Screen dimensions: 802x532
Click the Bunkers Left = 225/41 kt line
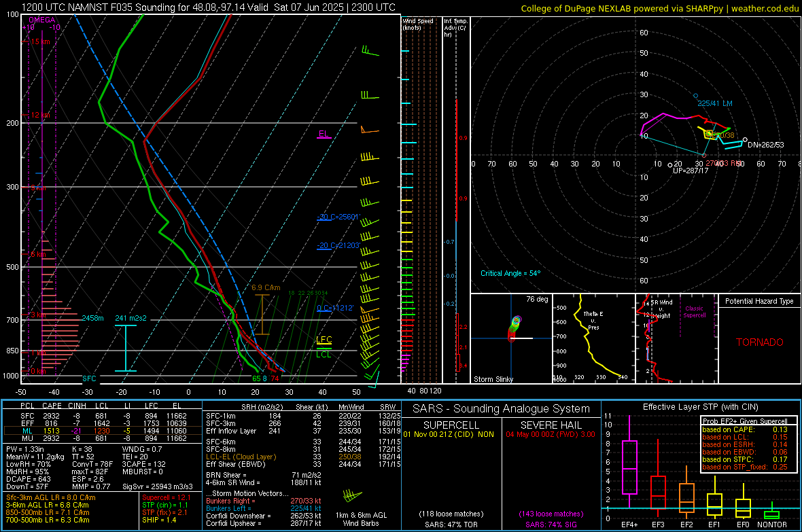tap(264, 508)
